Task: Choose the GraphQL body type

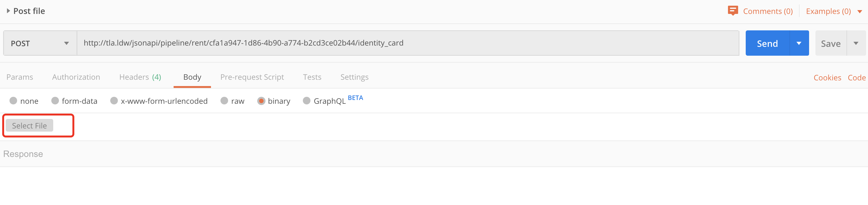Action: [307, 101]
